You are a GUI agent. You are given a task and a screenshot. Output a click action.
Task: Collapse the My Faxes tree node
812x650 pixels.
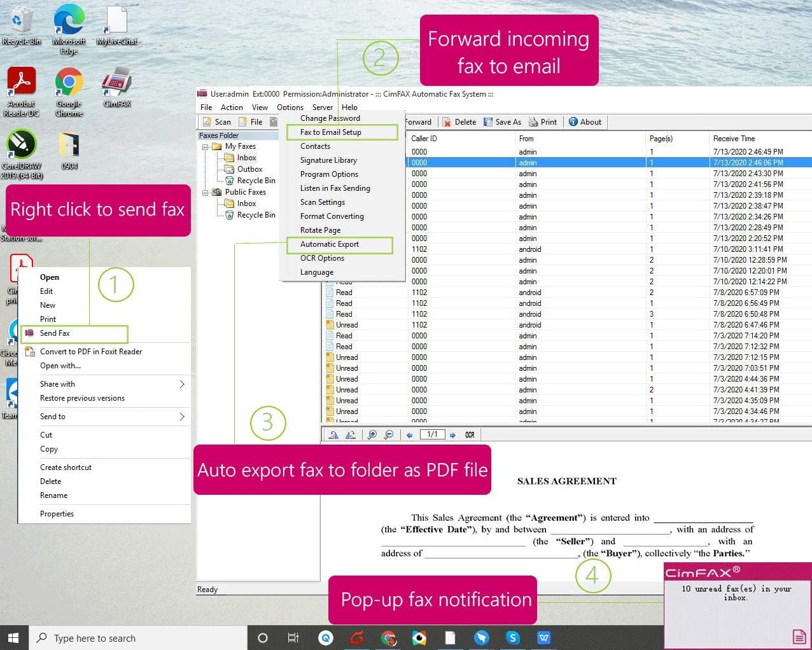point(204,146)
